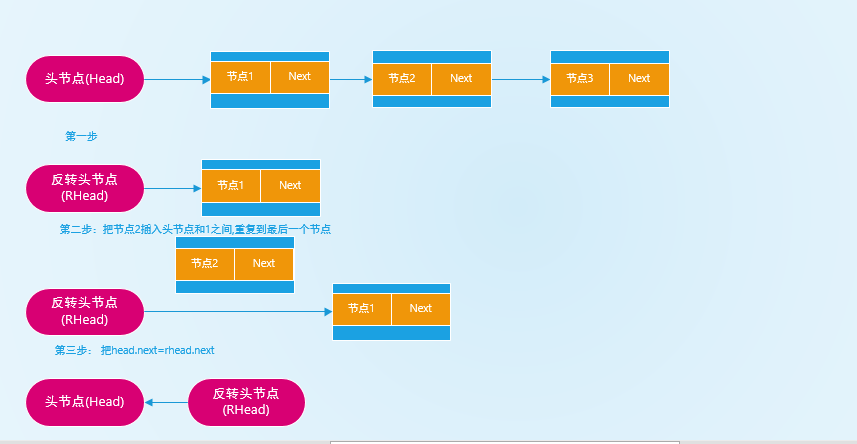Select the unconnected 节点2 cell below 第二步 caption
The image size is (857, 444).
pos(204,264)
